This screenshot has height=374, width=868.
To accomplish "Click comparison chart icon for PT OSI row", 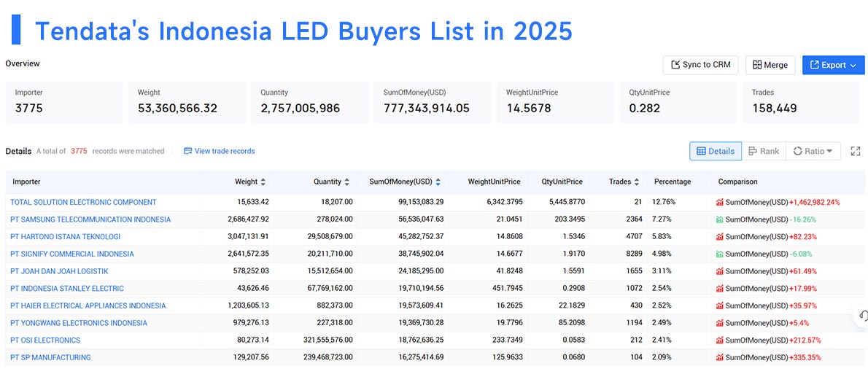I will [x=720, y=340].
